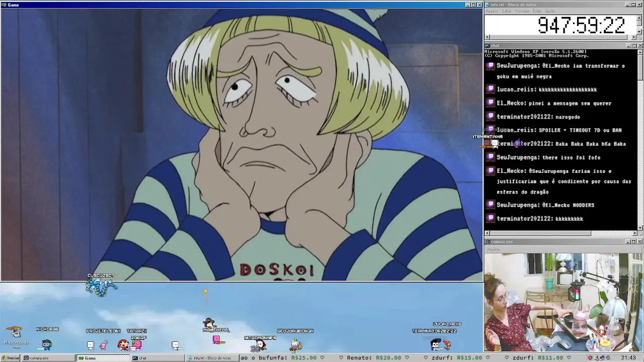Click chat window scrollbar up arrow
Image resolution: width=644 pixels, height=362 pixels.
click(x=640, y=52)
